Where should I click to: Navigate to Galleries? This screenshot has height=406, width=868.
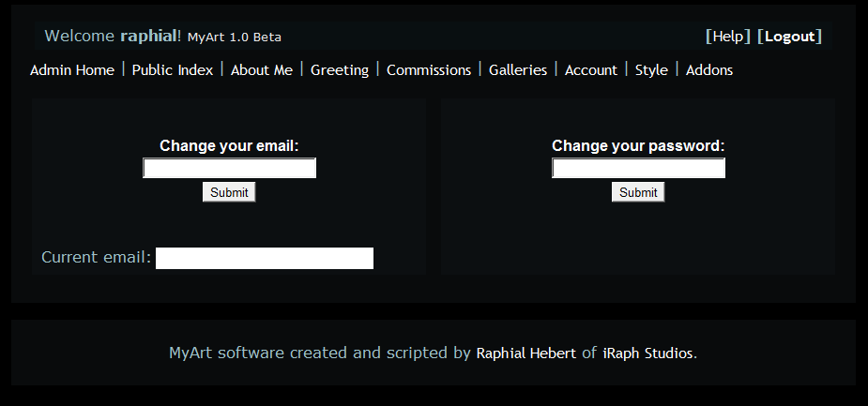point(518,70)
